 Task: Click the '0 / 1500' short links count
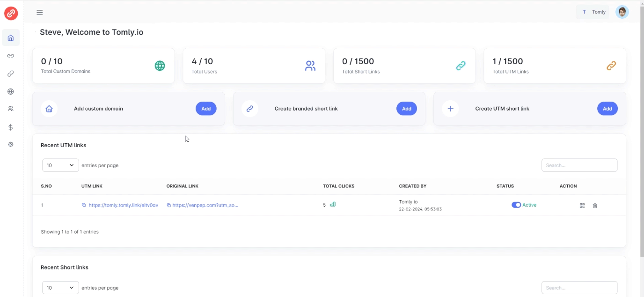[x=358, y=61]
